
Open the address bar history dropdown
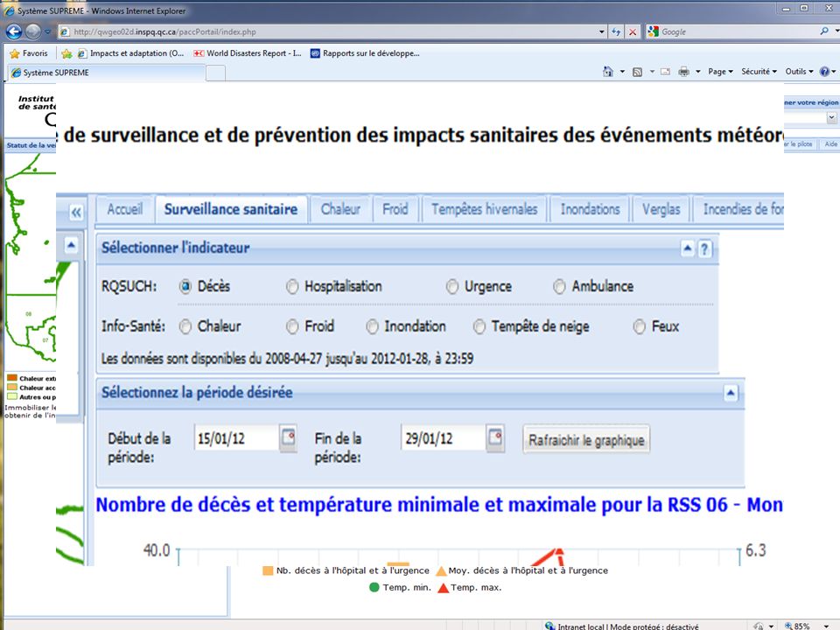click(x=602, y=32)
